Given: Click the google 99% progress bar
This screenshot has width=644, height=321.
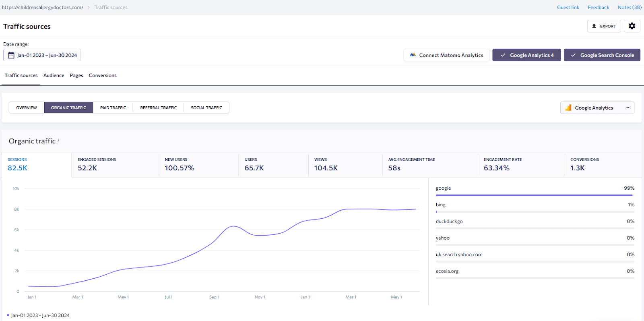Looking at the screenshot, I should pos(535,195).
